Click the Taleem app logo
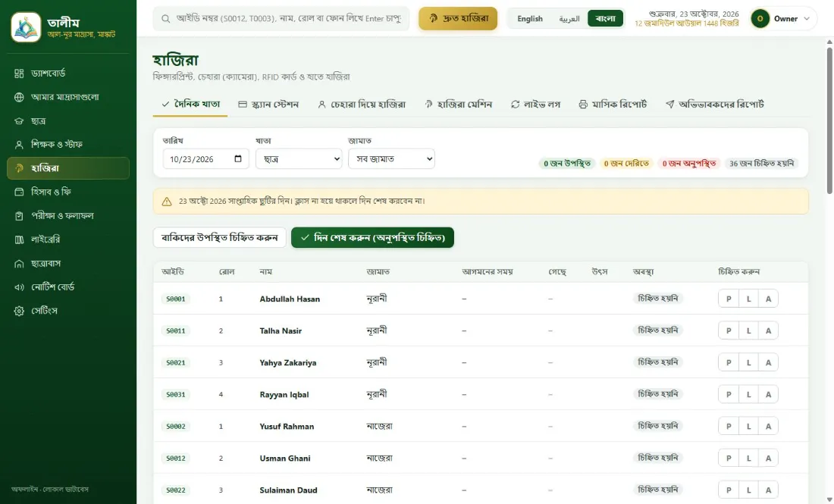The height and width of the screenshot is (504, 834). coord(26,27)
